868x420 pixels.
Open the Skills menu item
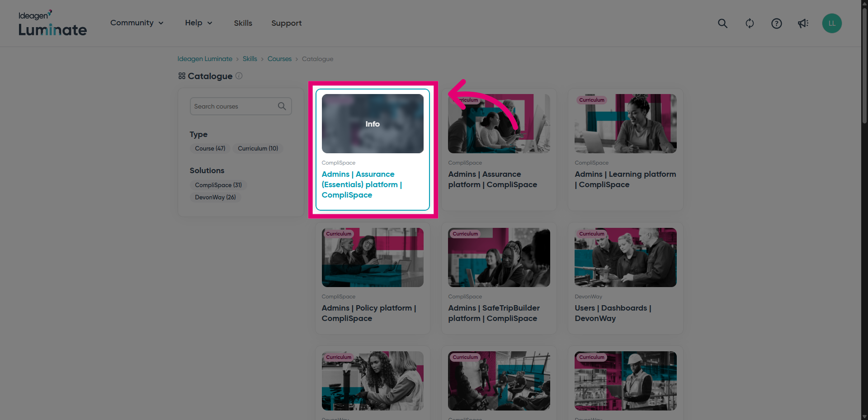pos(243,23)
